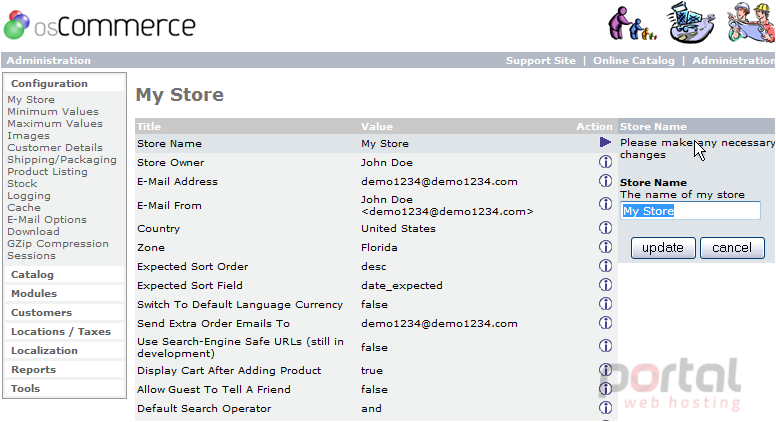Viewport: 776px width, 422px height.
Task: Click the info icon for E-Mail Address
Action: [605, 181]
